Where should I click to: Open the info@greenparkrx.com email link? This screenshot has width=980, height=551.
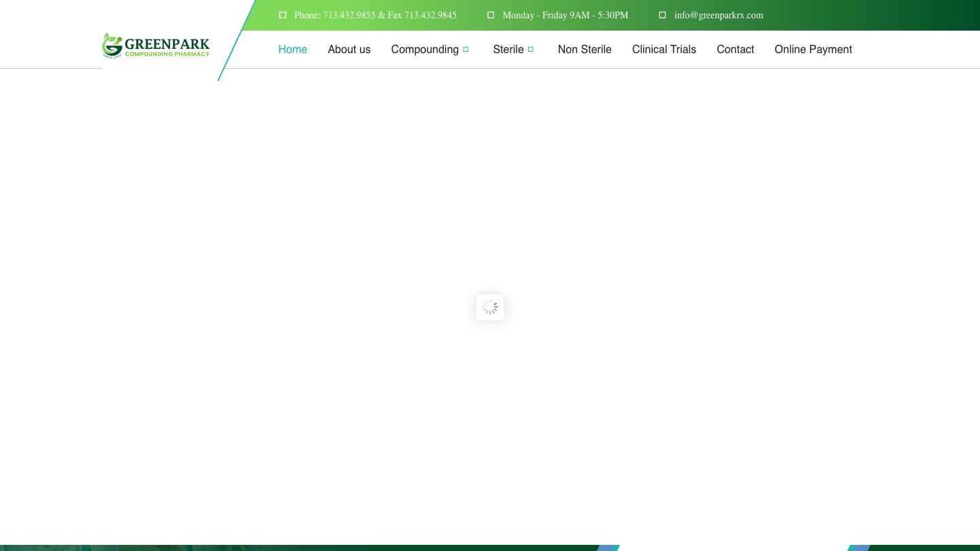719,15
